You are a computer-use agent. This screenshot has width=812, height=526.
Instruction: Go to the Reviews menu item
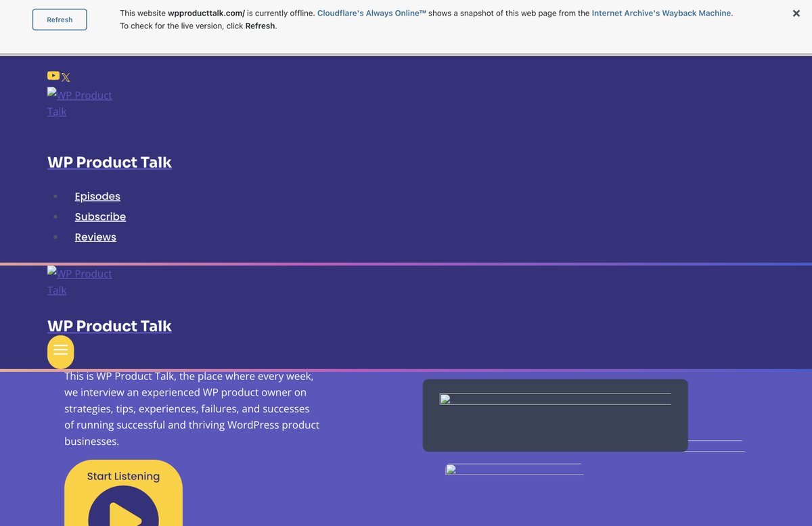(95, 237)
